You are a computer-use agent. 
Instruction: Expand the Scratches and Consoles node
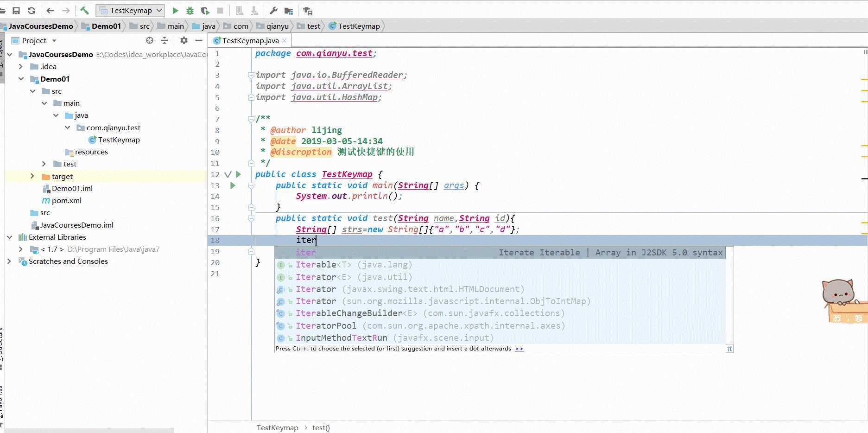click(x=9, y=261)
